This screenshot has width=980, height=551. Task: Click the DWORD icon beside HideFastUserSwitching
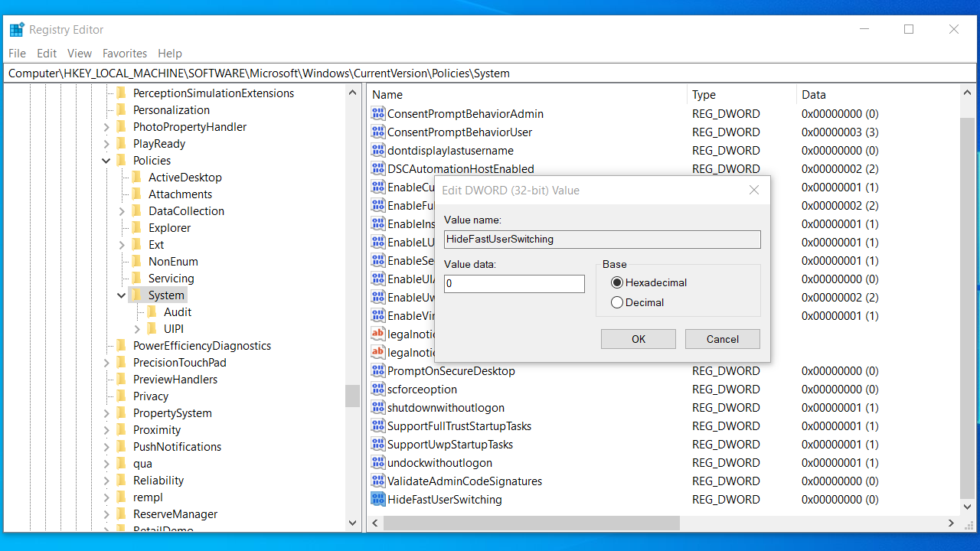click(377, 500)
